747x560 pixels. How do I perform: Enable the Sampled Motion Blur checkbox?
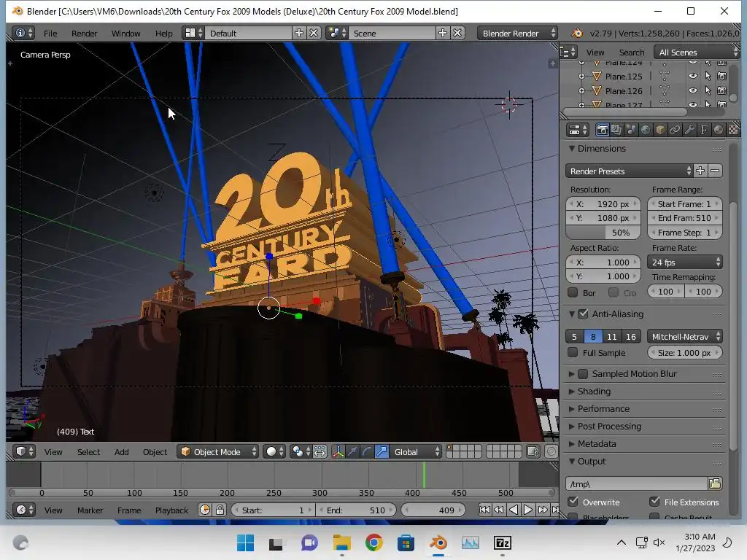(x=583, y=374)
